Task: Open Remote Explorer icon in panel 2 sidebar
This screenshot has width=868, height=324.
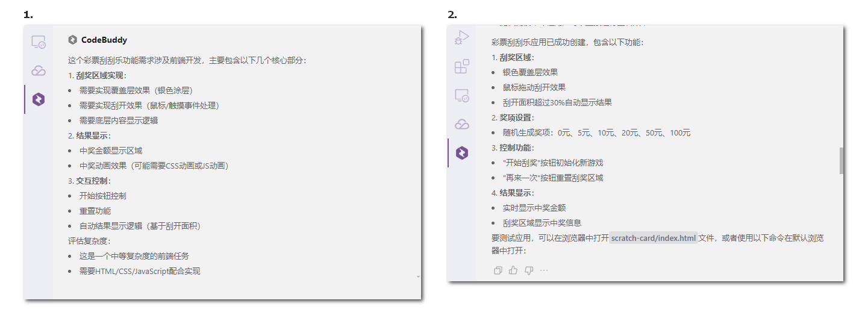Action: point(462,95)
